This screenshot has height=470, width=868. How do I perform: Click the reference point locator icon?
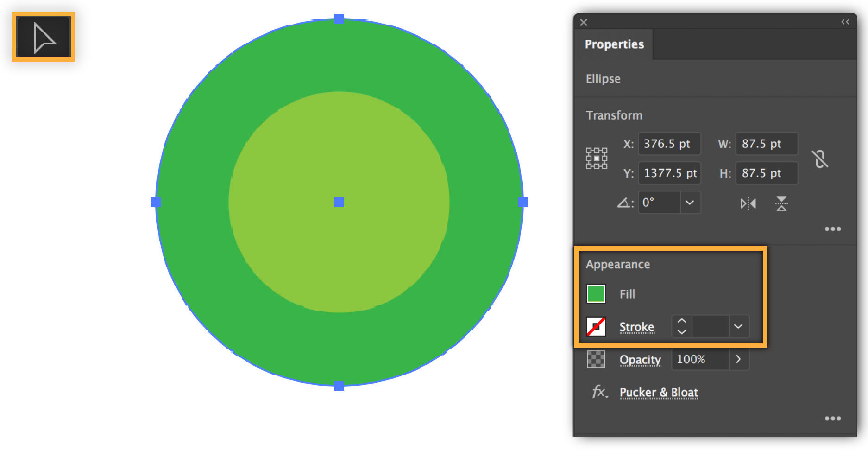pyautogui.click(x=597, y=158)
